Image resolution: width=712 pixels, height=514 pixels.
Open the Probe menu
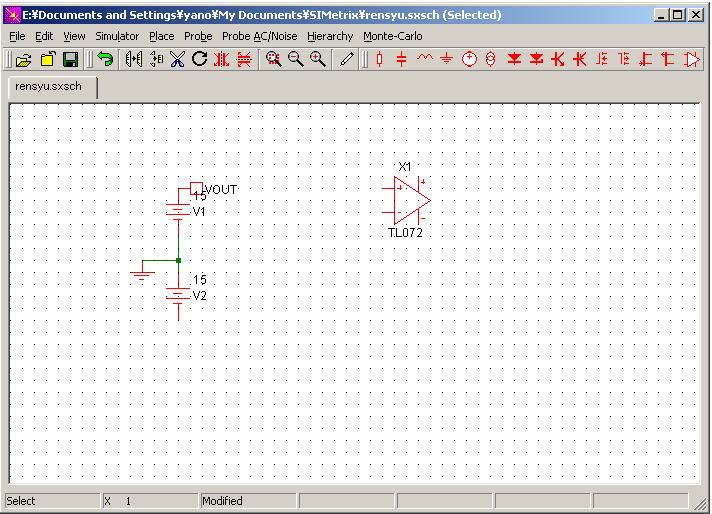coord(198,36)
